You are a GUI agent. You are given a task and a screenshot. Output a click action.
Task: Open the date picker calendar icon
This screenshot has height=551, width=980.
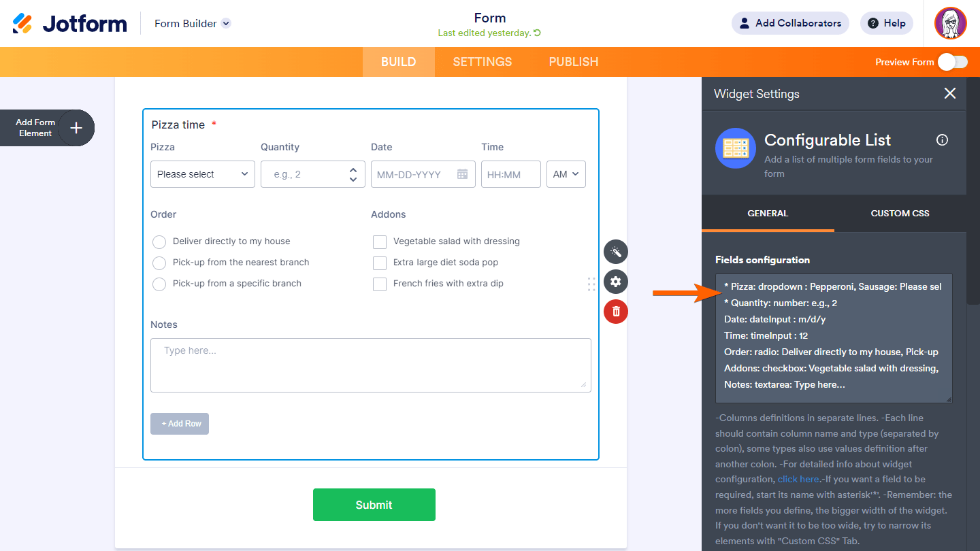(x=463, y=174)
